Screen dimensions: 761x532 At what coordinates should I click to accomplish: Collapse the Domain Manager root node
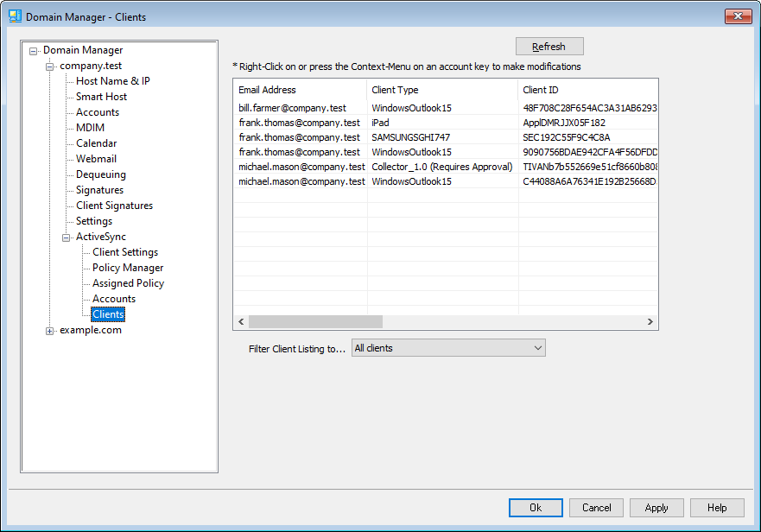pyautogui.click(x=34, y=51)
